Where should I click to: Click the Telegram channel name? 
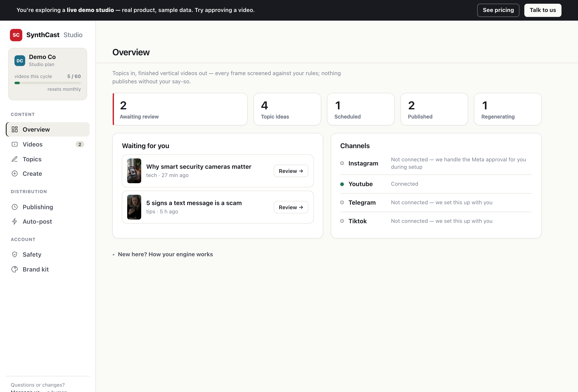[x=362, y=203]
